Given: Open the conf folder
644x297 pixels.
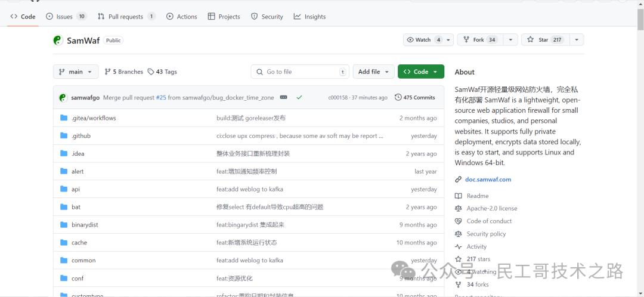Looking at the screenshot, I should click(77, 279).
